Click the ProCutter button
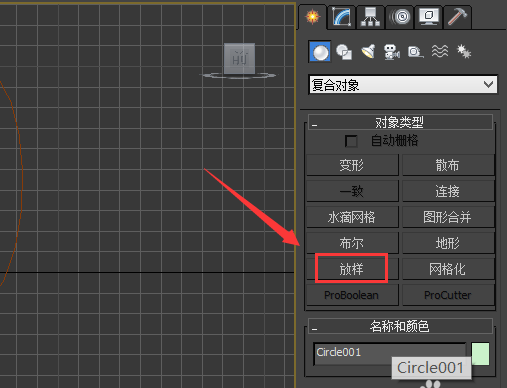 tap(448, 295)
